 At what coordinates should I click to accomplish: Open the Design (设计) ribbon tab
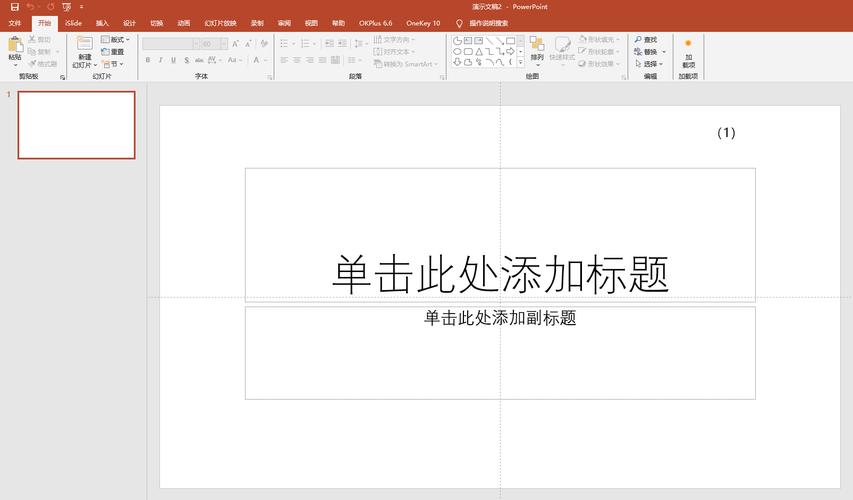point(129,23)
